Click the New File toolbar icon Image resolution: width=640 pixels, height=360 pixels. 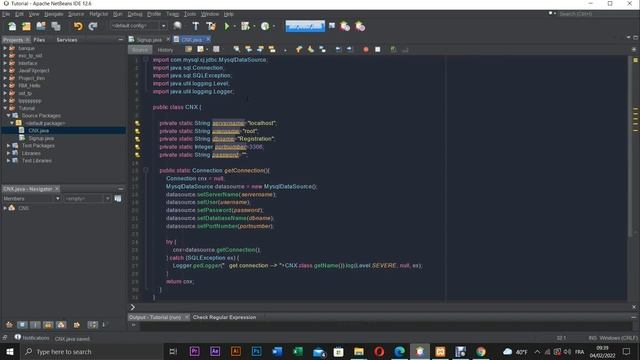[12, 27]
